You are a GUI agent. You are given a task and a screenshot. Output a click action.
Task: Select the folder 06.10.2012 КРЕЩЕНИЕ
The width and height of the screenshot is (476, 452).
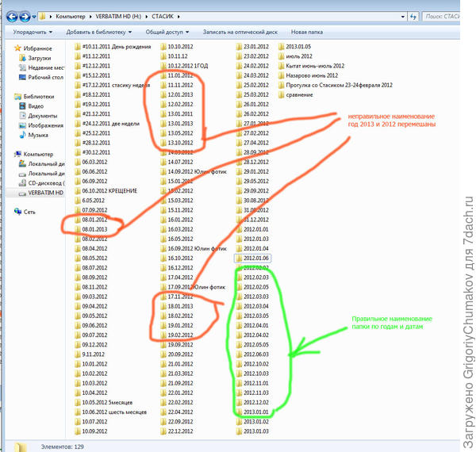click(109, 190)
